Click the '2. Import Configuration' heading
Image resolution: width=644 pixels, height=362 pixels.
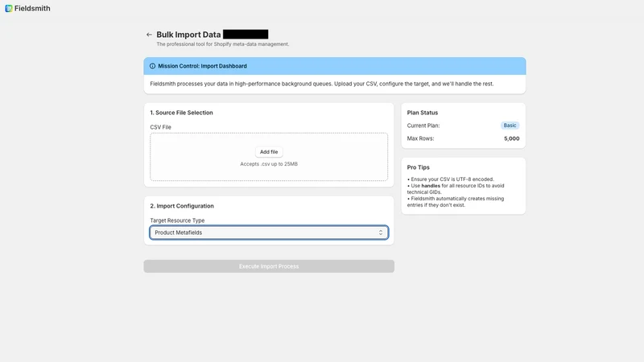click(x=182, y=206)
